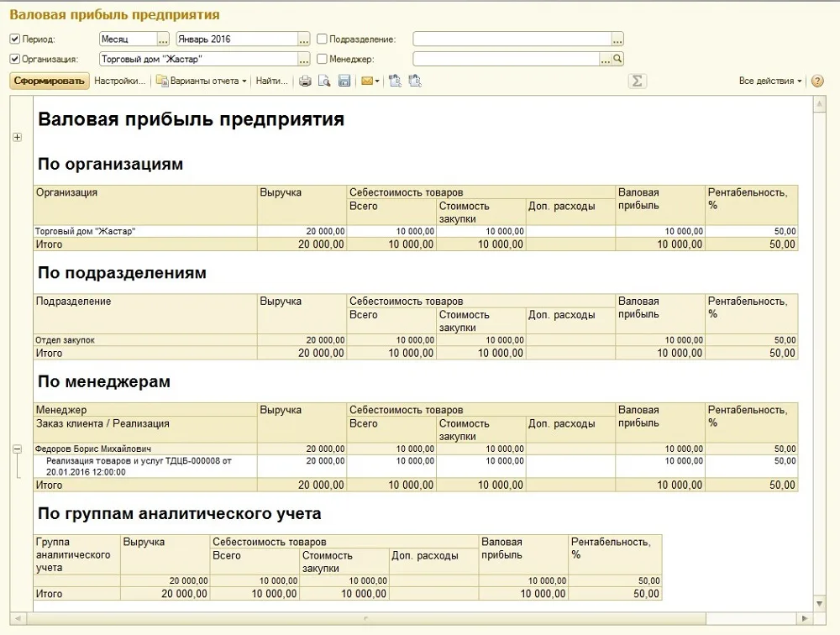The height and width of the screenshot is (635, 840).
Task: Click the Организация column header cell
Action: 145,205
